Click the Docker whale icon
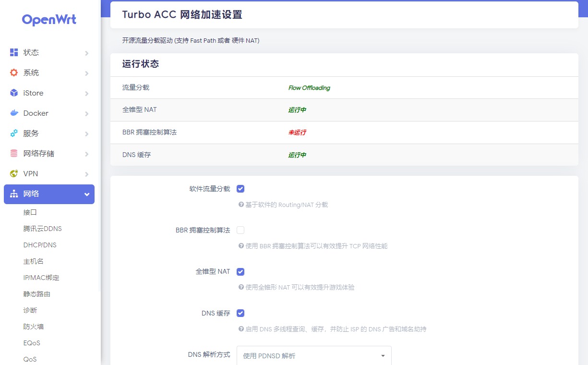 (14, 113)
